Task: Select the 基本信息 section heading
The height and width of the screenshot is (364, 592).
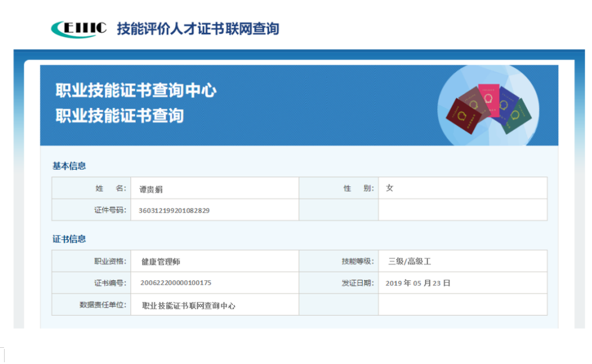Action: tap(69, 166)
